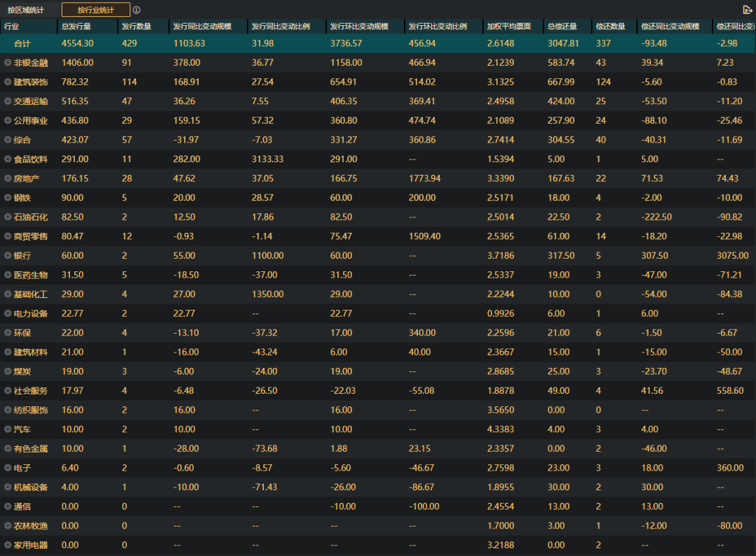Click the plus icon next to 汽车
Viewport: 756px width, 556px height.
[8, 429]
